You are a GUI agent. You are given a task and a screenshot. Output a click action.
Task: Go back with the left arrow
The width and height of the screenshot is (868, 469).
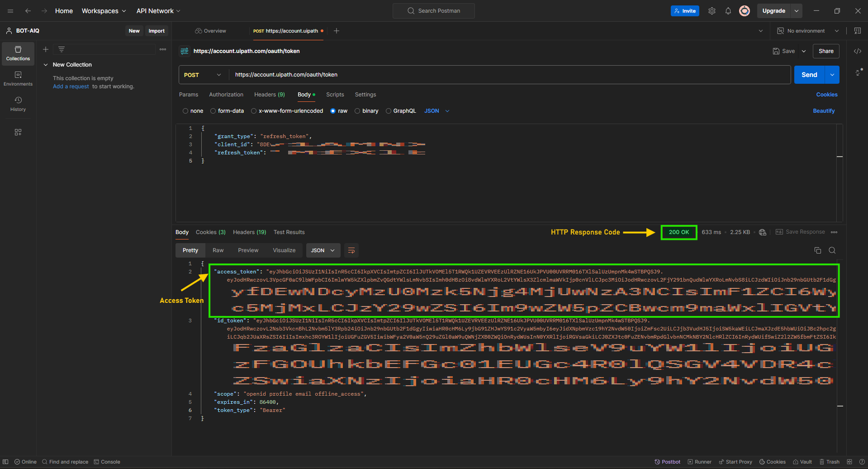tap(28, 11)
